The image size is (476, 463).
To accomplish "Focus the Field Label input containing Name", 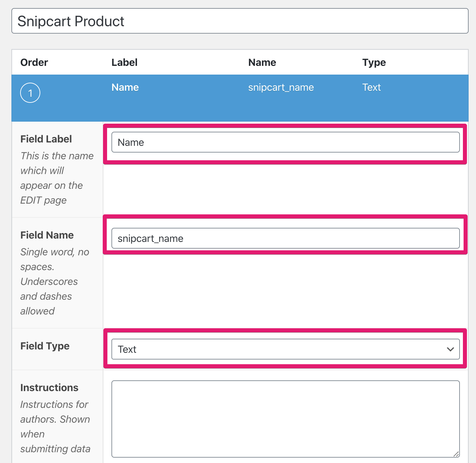I will [x=285, y=142].
